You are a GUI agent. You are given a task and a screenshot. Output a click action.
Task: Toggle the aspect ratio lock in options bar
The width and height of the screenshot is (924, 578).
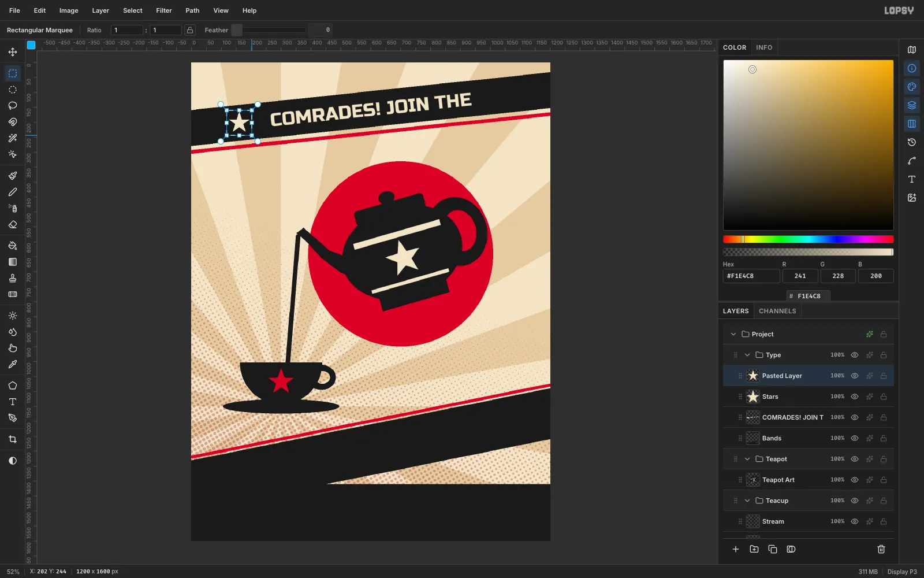[x=190, y=30]
